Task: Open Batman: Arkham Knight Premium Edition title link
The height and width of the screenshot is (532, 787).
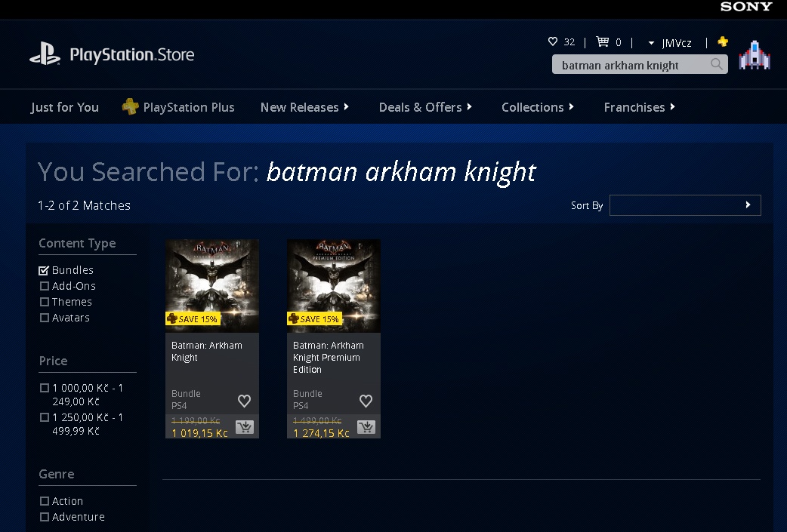Action: click(329, 357)
